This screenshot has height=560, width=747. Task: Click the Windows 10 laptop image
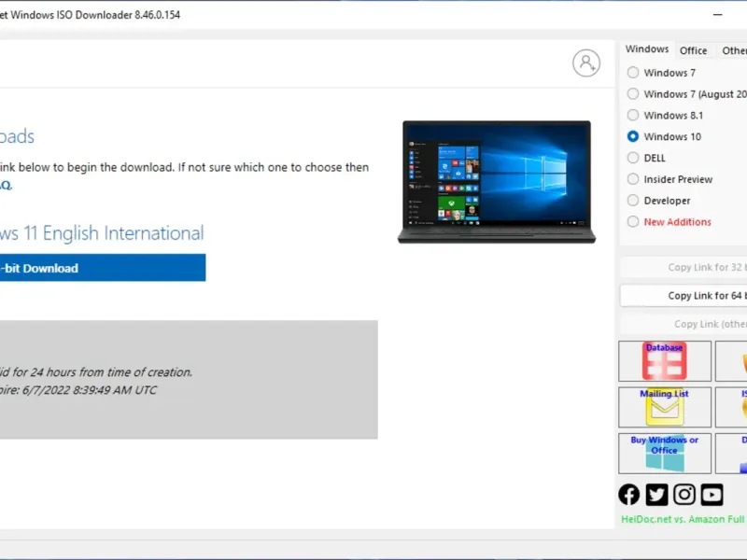pyautogui.click(x=497, y=182)
